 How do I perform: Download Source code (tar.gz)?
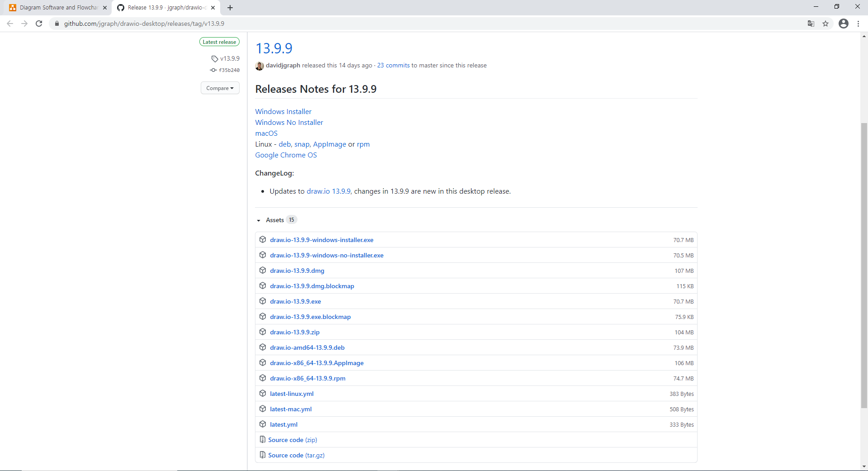[x=297, y=455]
